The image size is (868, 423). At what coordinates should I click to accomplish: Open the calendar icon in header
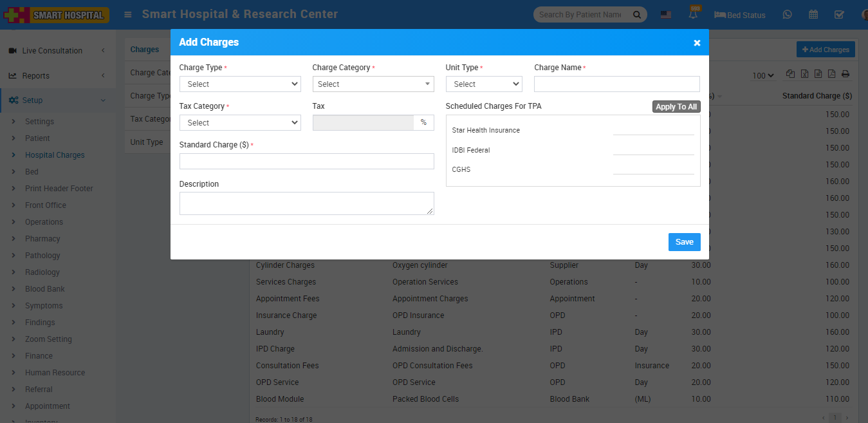pyautogui.click(x=813, y=15)
